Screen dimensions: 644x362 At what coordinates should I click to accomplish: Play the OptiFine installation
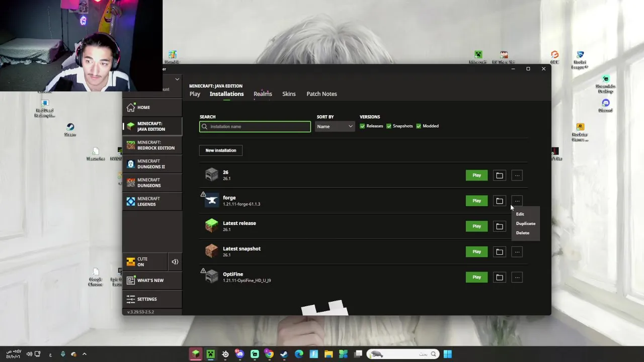click(476, 277)
